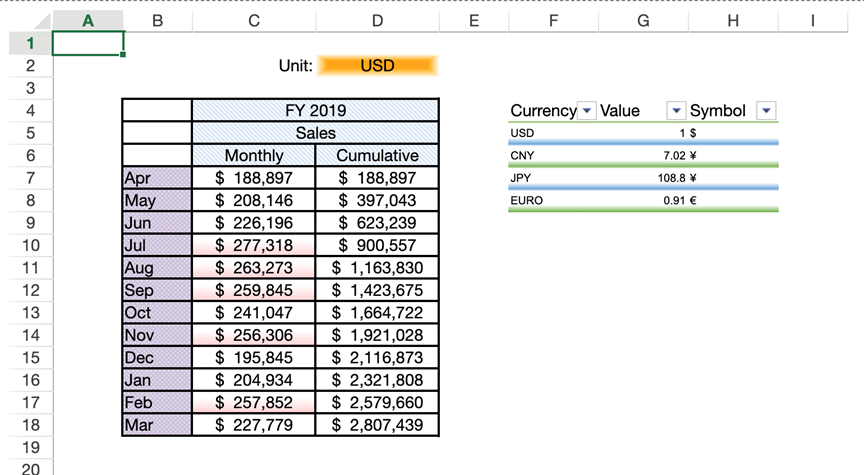The width and height of the screenshot is (864, 475).
Task: Select the 'Monthly' column heading cell
Action: point(253,155)
